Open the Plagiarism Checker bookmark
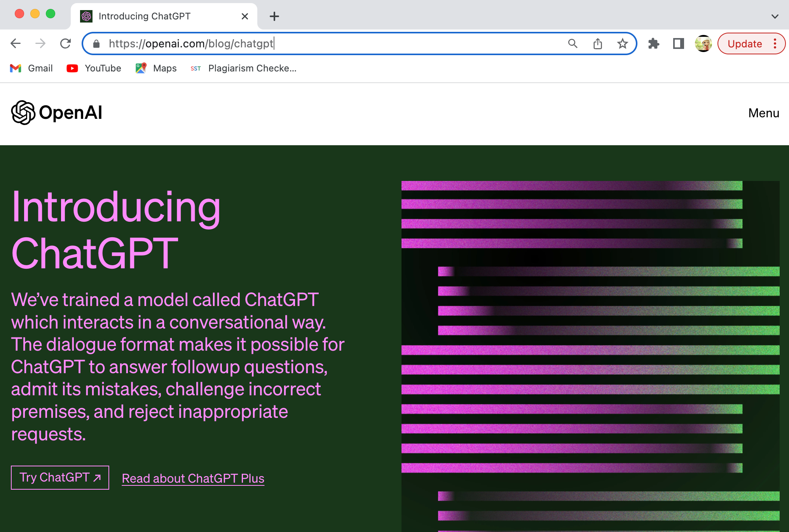 (243, 68)
